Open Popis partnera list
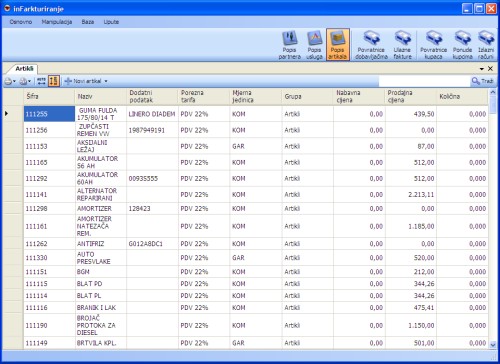The image size is (500, 364). (289, 45)
